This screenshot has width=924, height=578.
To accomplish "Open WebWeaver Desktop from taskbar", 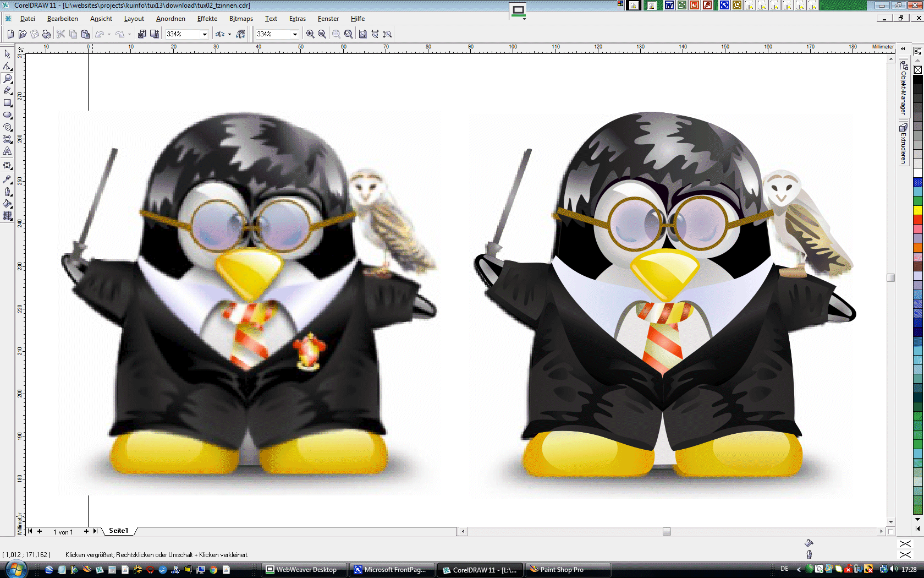I will coord(305,570).
